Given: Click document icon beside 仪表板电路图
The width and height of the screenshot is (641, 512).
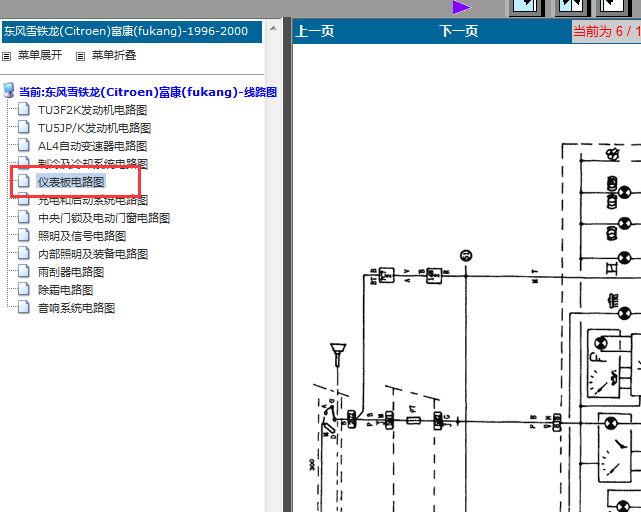Looking at the screenshot, I should [24, 181].
